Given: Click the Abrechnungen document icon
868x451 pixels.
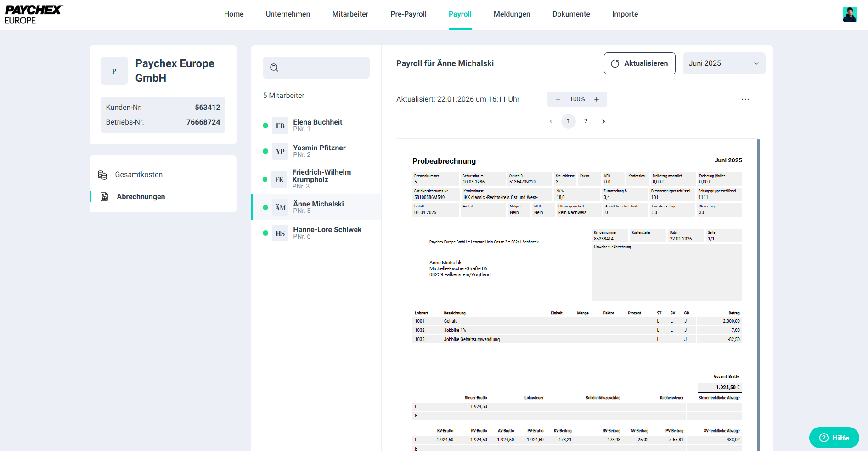Looking at the screenshot, I should (104, 197).
